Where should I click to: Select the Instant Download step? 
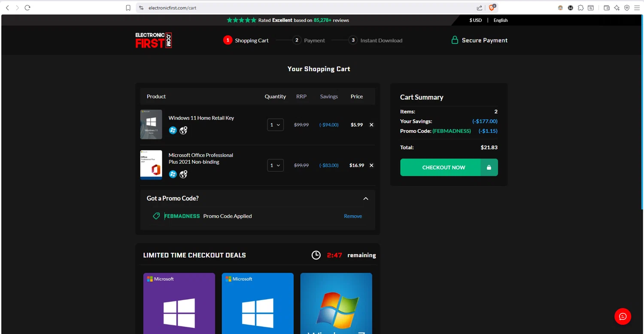pyautogui.click(x=376, y=40)
